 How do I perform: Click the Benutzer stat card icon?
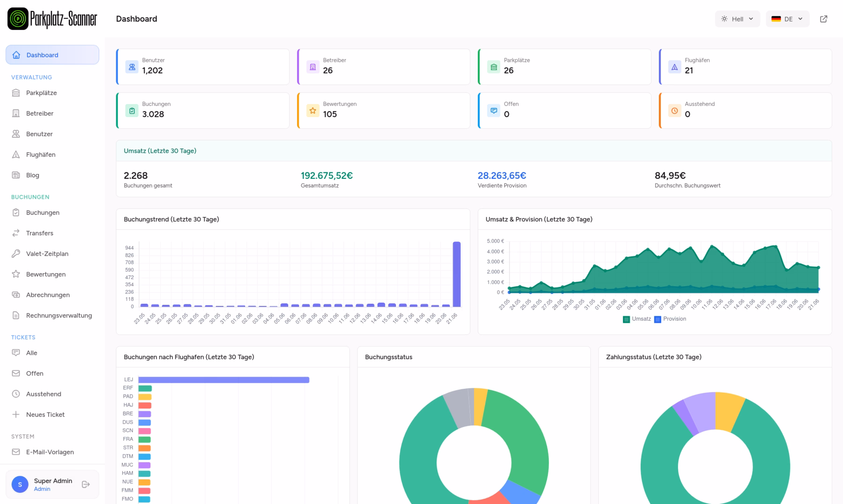pyautogui.click(x=132, y=67)
